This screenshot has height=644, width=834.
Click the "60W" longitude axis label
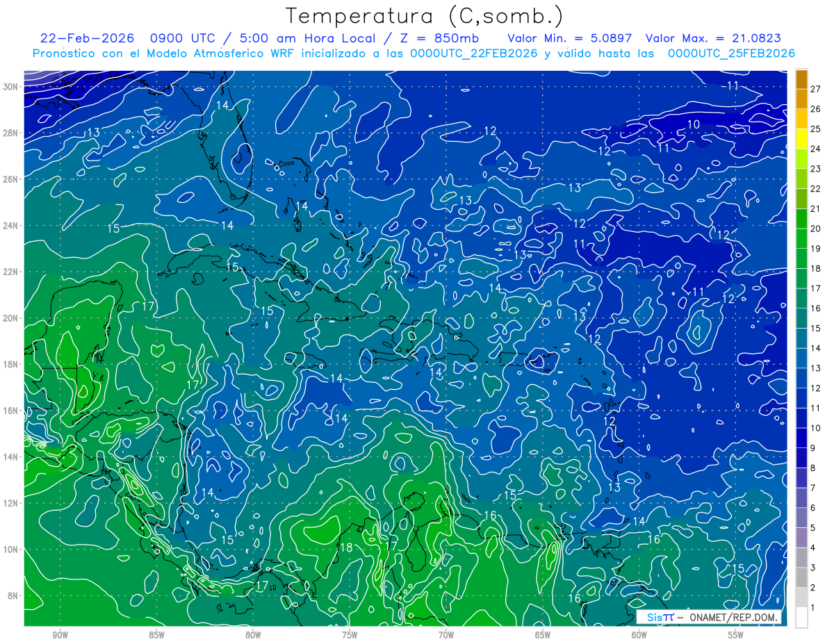tap(639, 635)
